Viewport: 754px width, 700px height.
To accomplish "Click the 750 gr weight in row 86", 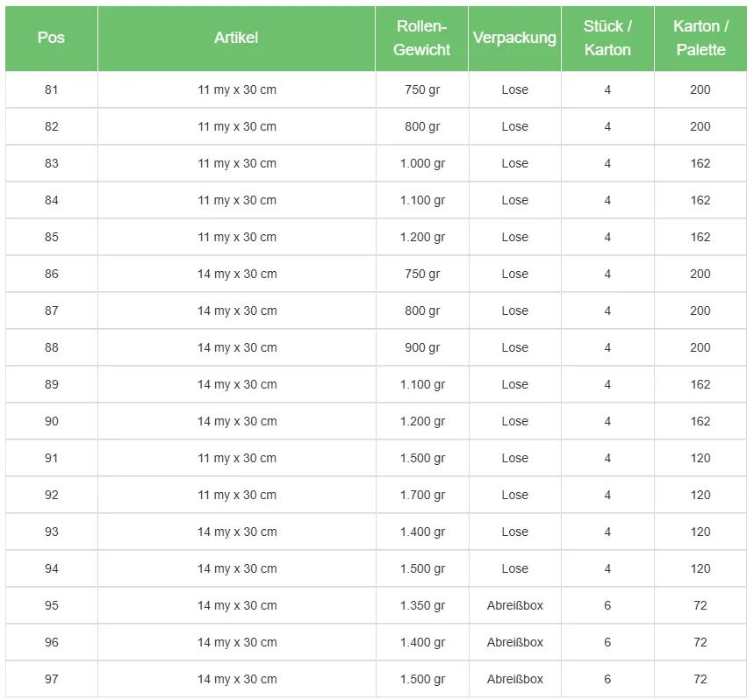I will click(422, 274).
